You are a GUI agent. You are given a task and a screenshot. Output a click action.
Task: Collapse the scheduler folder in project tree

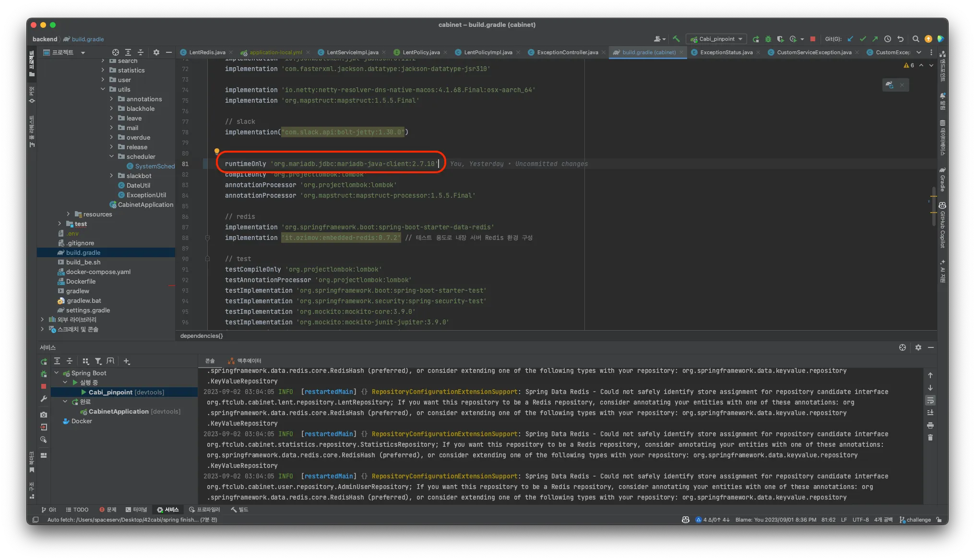point(111,156)
